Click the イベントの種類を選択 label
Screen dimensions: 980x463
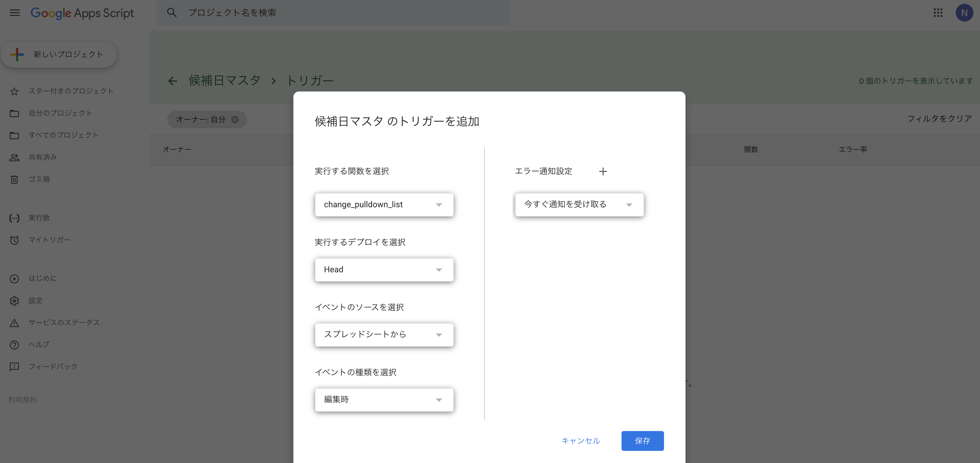pyautogui.click(x=355, y=372)
